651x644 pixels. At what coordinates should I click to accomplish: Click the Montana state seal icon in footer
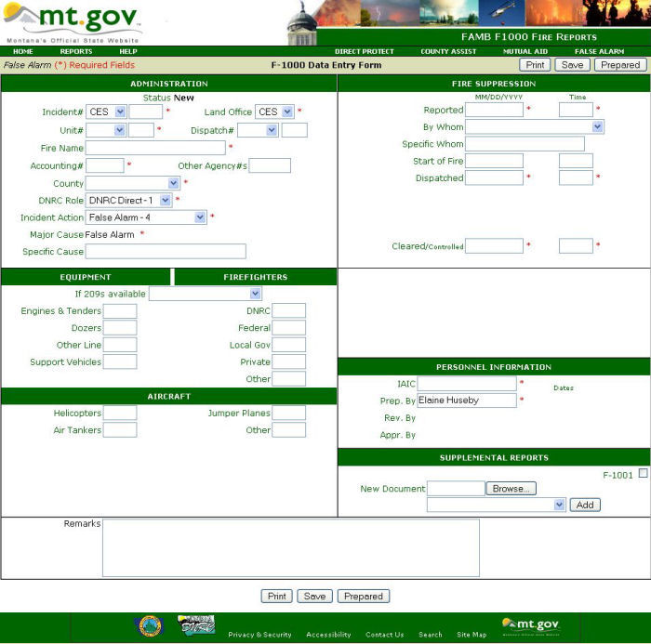(149, 625)
